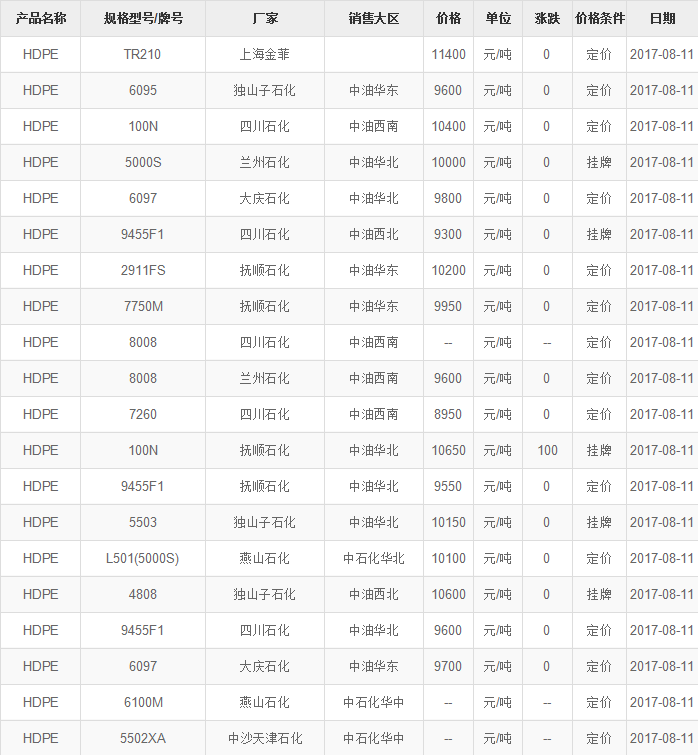The image size is (698, 755).
Task: Click 挂牌 in the 5503 row
Action: tap(599, 522)
